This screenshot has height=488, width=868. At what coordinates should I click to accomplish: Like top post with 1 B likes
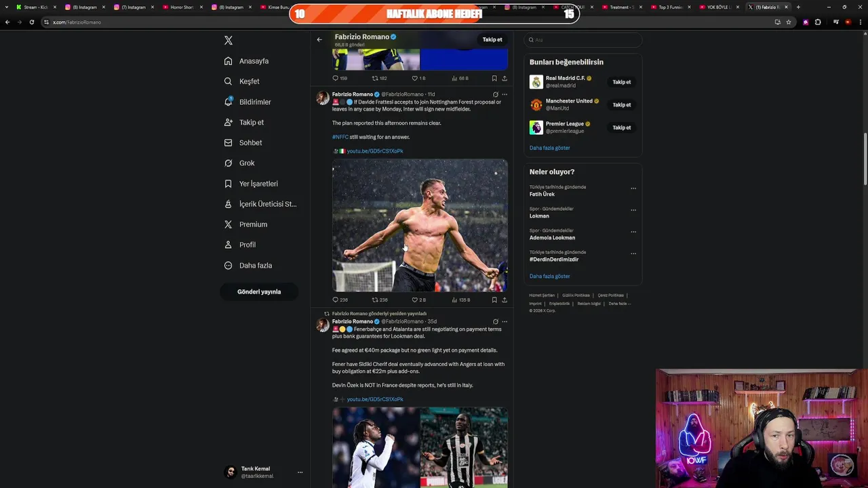(419, 78)
